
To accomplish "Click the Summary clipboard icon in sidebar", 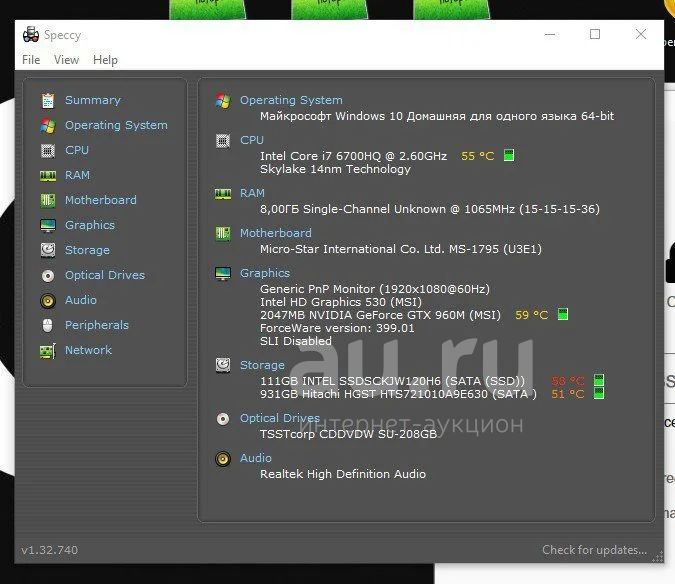I will tap(48, 101).
